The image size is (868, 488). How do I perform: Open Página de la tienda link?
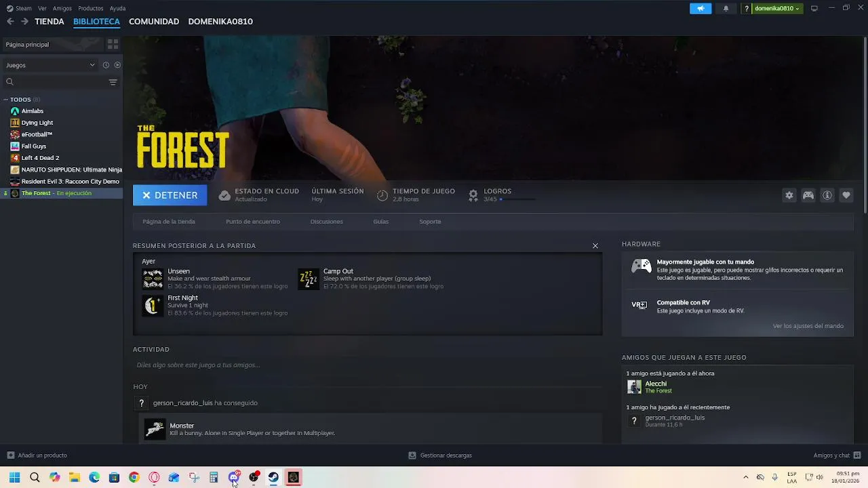169,222
